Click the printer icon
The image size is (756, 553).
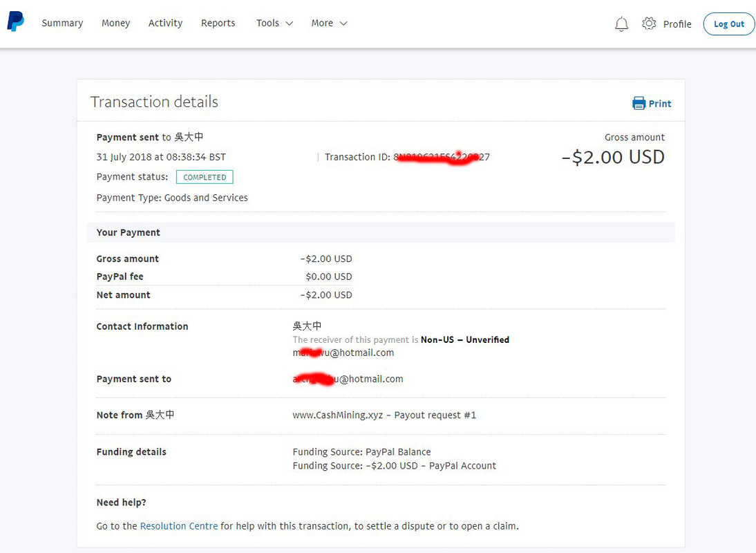639,103
